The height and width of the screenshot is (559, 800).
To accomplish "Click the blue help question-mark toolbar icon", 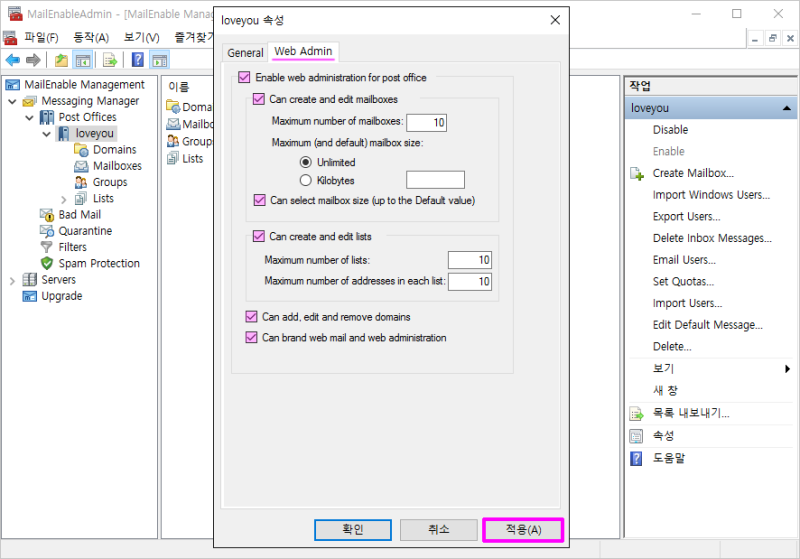I will pyautogui.click(x=138, y=60).
